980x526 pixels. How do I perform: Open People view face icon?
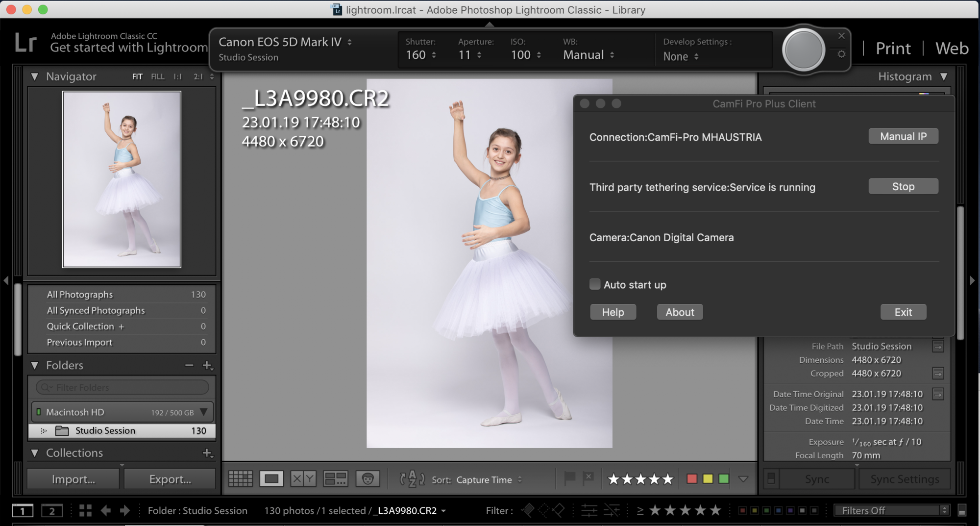367,479
